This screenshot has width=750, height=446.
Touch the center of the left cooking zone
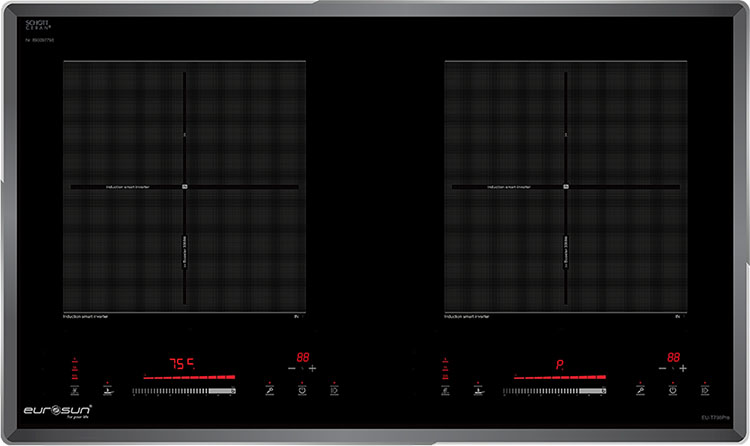(185, 187)
